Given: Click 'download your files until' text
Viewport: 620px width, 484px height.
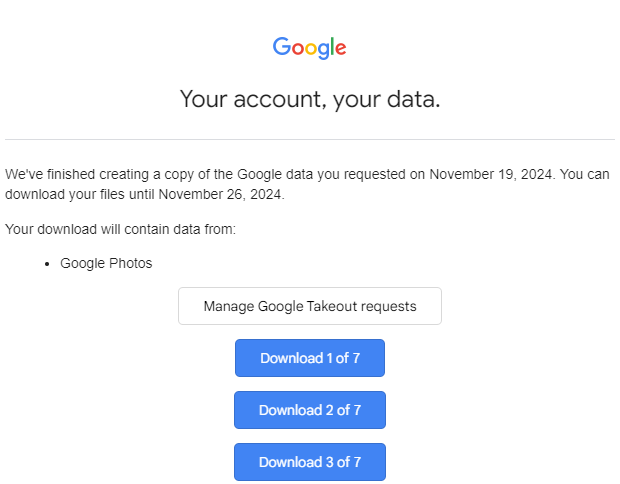Looking at the screenshot, I should pos(80,195).
